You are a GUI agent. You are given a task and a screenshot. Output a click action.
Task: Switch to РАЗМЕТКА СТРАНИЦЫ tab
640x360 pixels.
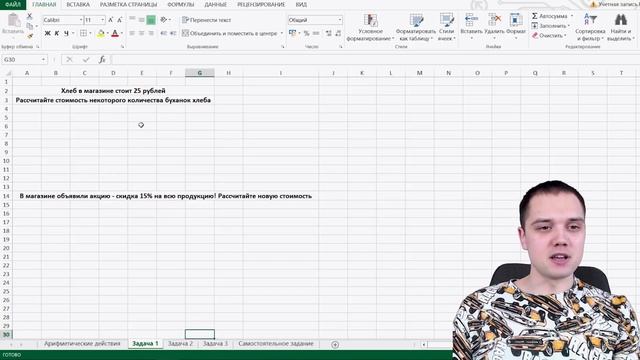pyautogui.click(x=128, y=4)
